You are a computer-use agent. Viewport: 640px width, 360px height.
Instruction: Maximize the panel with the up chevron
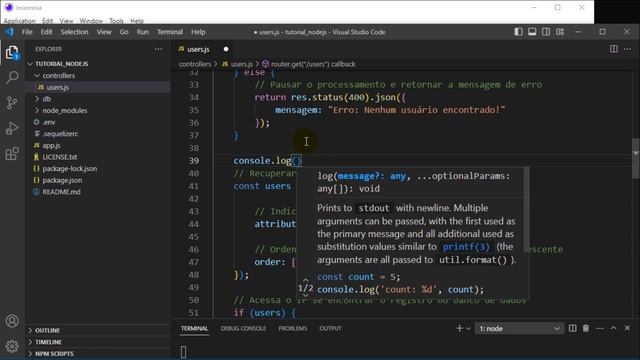[x=613, y=328]
